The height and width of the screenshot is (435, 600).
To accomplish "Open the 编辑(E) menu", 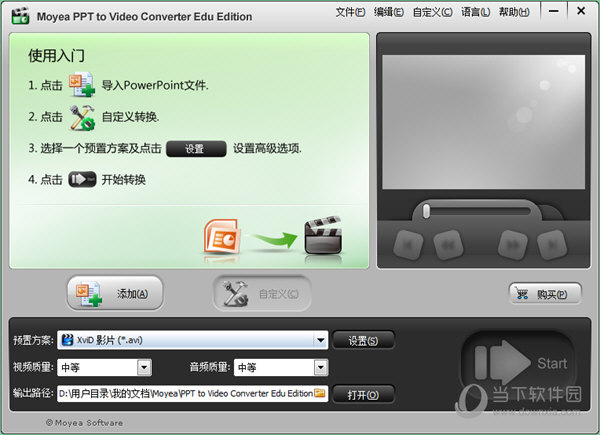I will point(388,12).
